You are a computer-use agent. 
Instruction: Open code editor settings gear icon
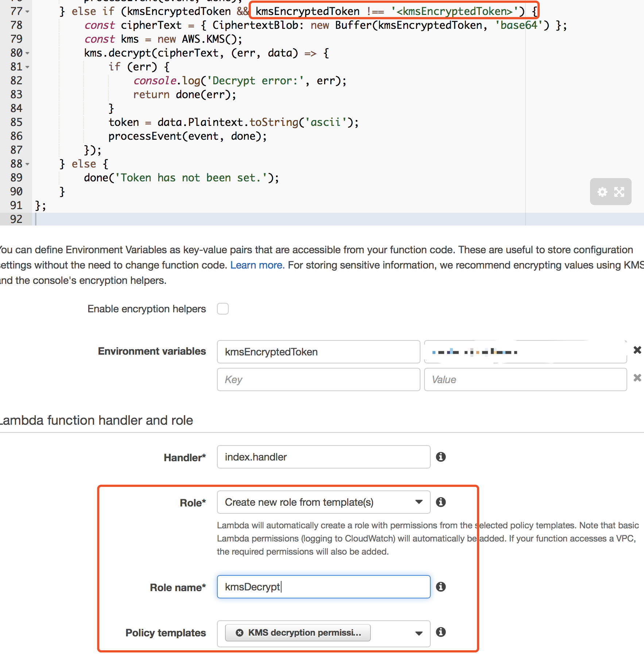point(602,192)
